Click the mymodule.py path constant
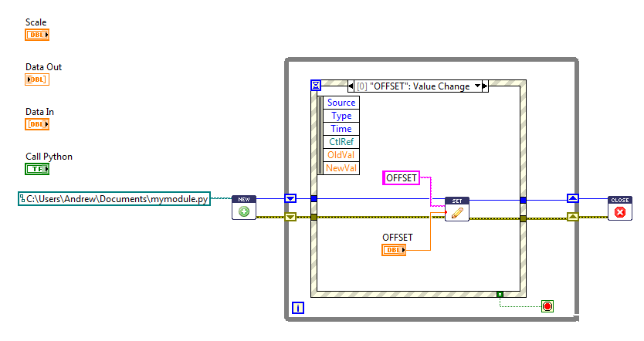Viewport: 644px width, 341px height. (113, 200)
